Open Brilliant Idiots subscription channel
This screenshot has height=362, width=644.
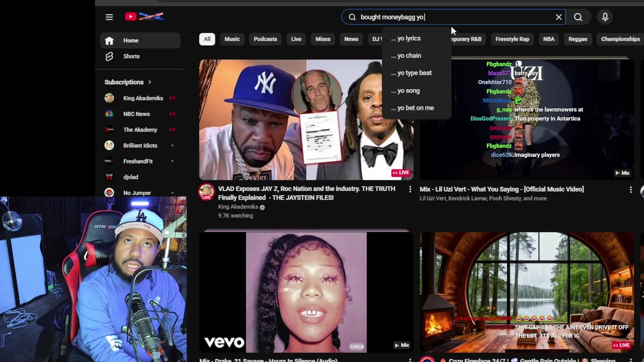coord(140,145)
